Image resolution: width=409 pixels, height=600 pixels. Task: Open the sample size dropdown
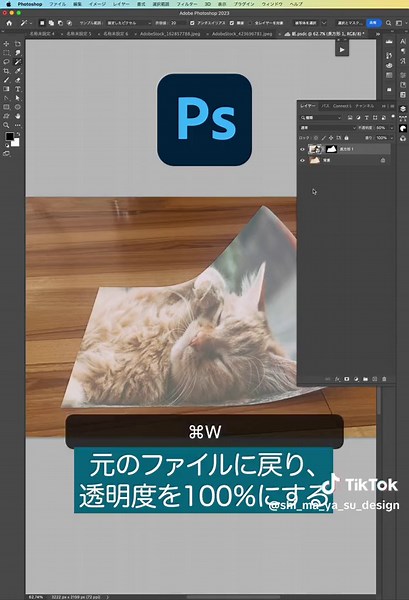(x=129, y=23)
